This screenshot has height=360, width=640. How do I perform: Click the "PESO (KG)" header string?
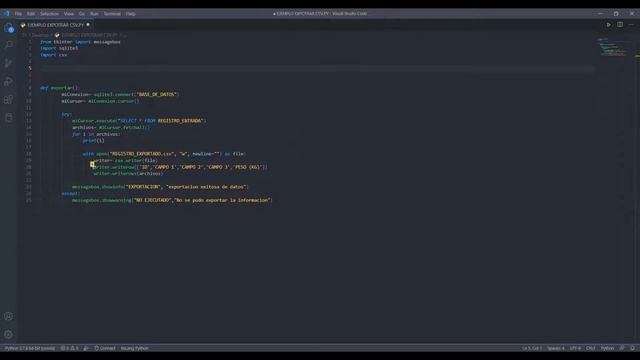pyautogui.click(x=247, y=167)
